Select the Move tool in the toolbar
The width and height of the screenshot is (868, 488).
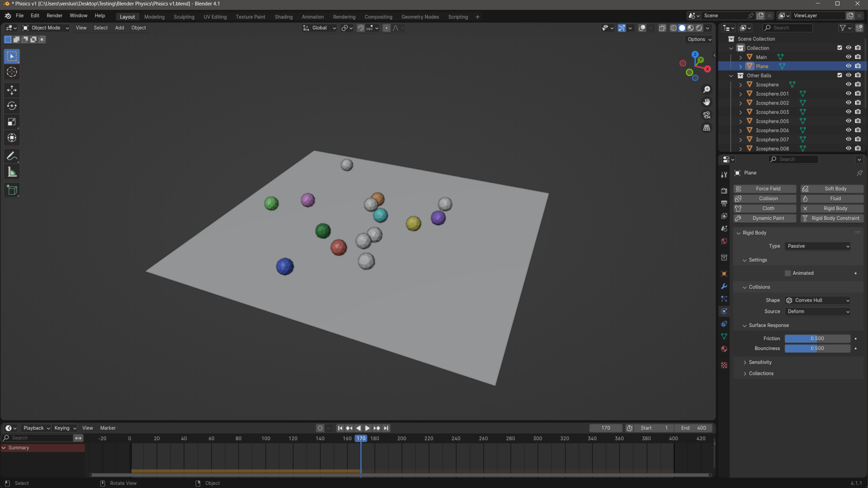tap(11, 90)
